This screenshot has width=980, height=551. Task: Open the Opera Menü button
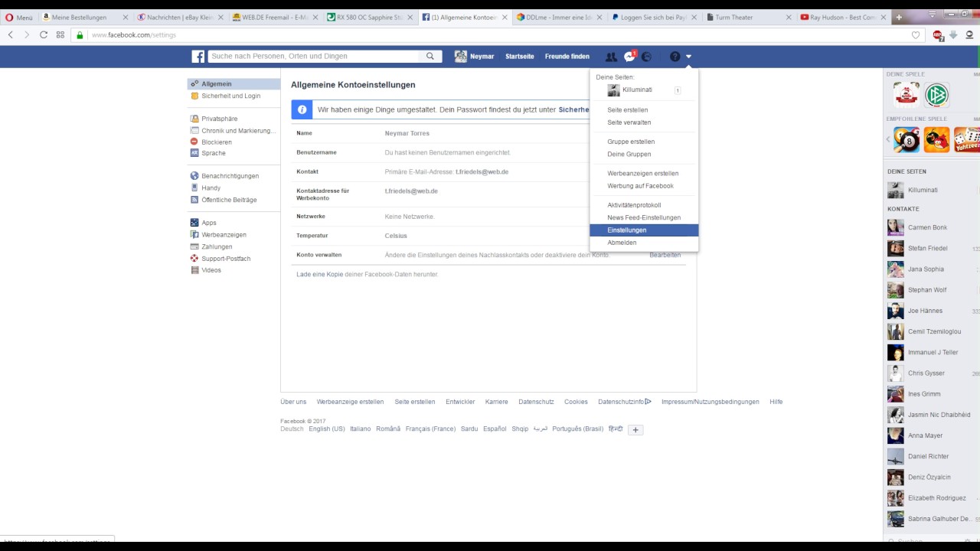coord(19,17)
